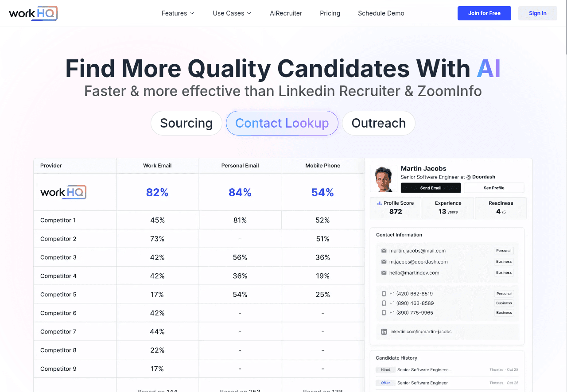567x392 pixels.
Task: Select the Contact Lookup tab
Action: 282,123
